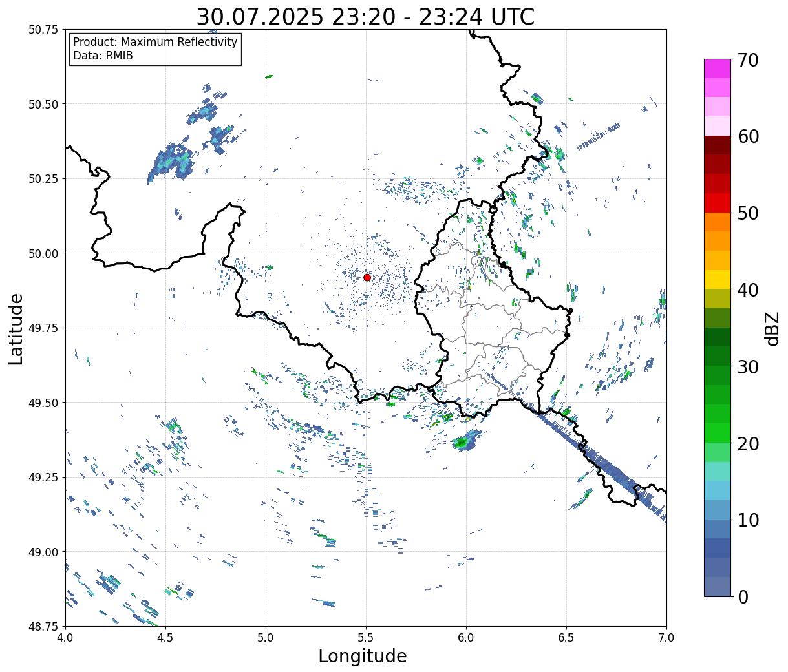Click the colorbar tick label 60

coord(747,136)
